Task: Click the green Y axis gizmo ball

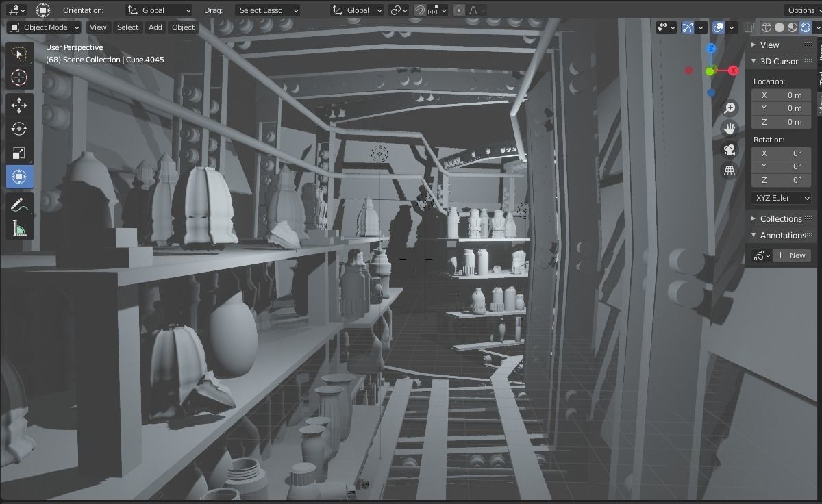Action: click(710, 71)
